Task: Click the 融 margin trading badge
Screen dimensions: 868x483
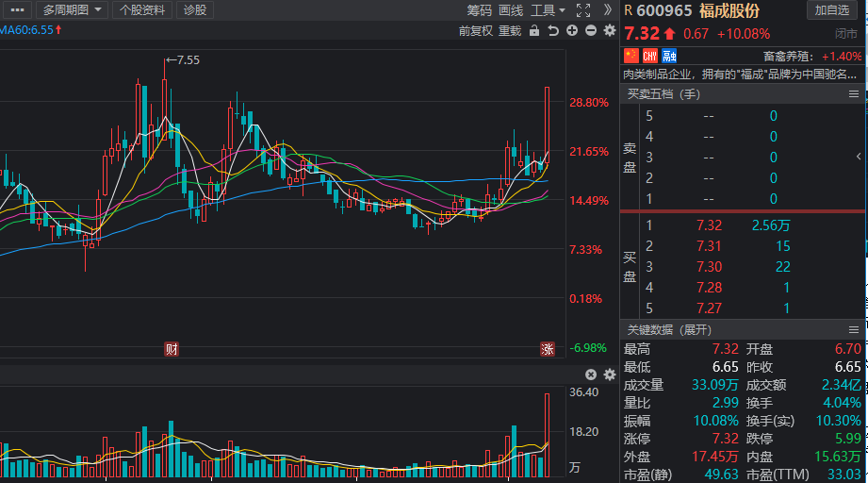Action: pos(669,56)
